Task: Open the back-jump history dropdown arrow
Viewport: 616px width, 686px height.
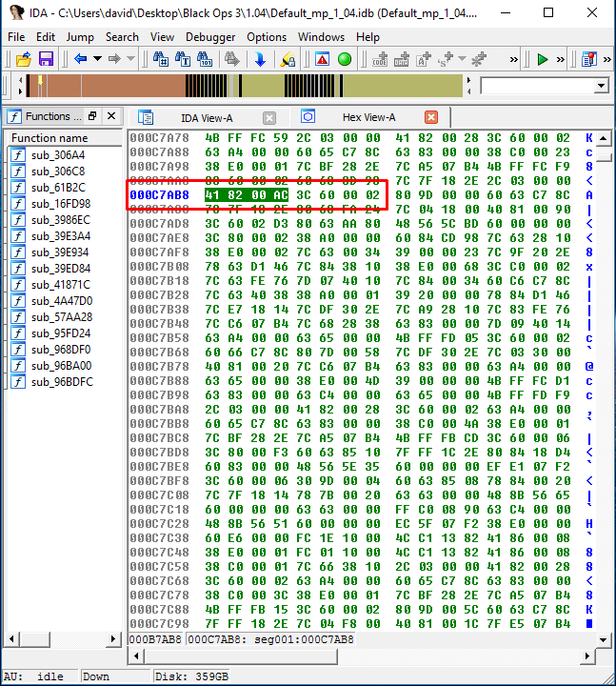Action: [x=97, y=59]
